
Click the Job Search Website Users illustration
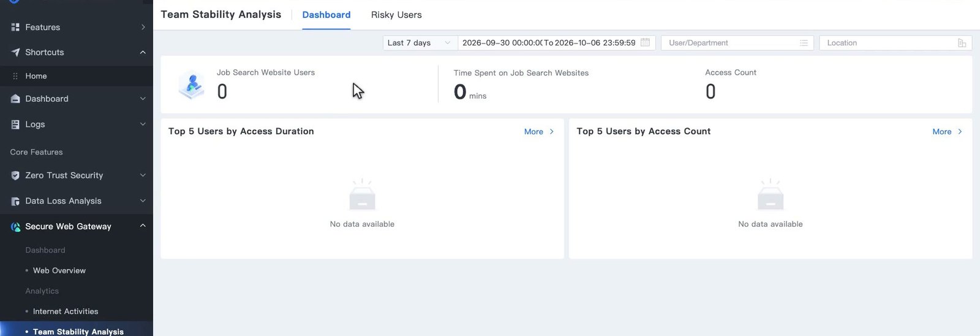coord(192,85)
